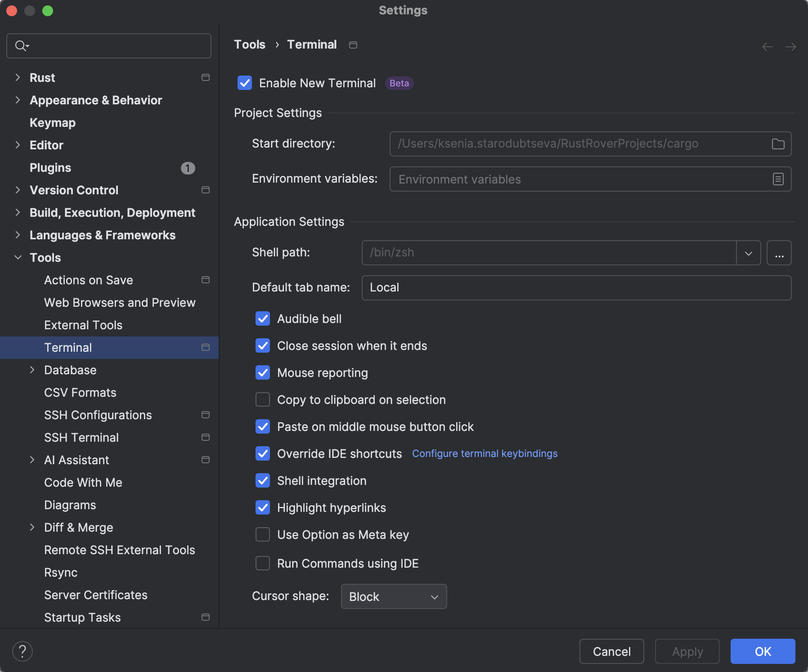
Task: Open the Cursor shape dropdown
Action: [394, 596]
